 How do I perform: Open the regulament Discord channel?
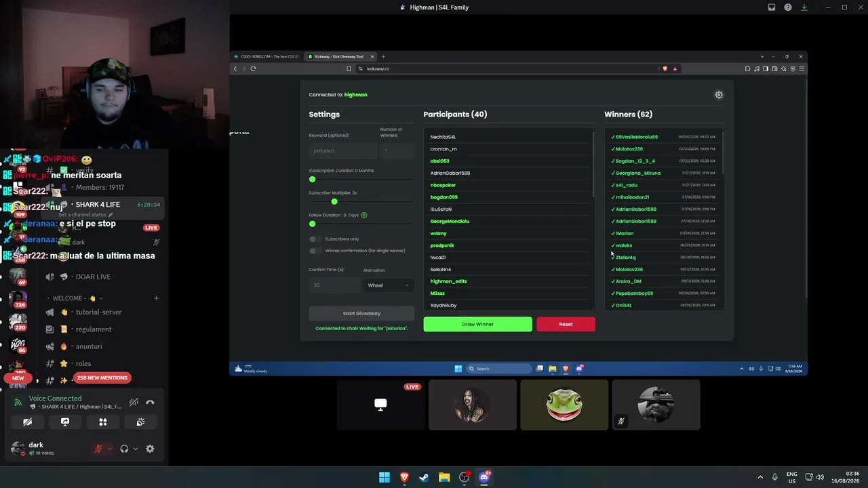coord(94,329)
